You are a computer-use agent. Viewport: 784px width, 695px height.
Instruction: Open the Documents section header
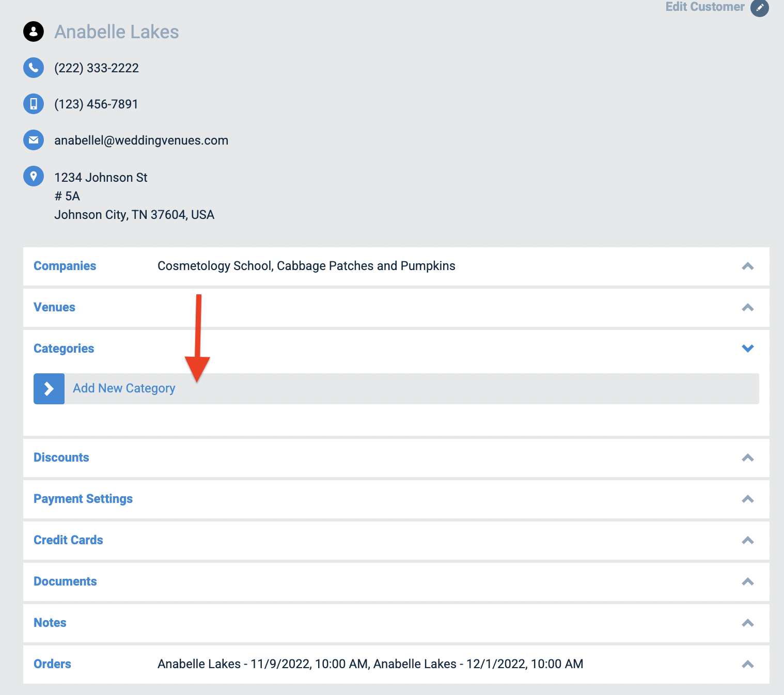point(65,581)
